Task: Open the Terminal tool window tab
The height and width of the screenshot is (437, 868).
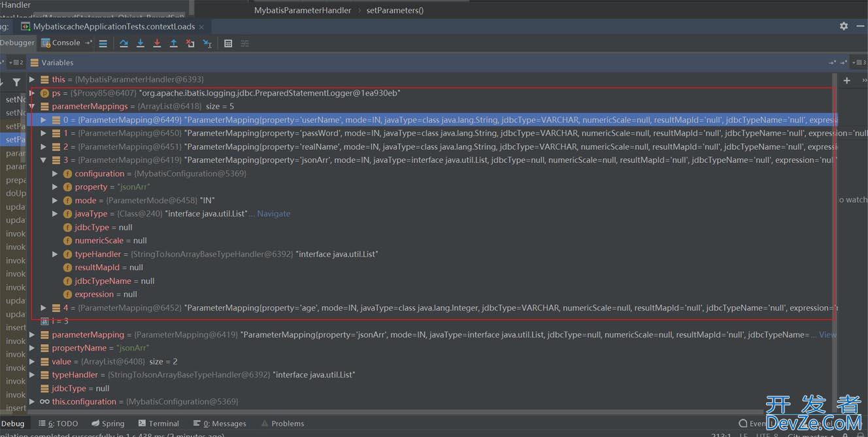Action: 158,423
